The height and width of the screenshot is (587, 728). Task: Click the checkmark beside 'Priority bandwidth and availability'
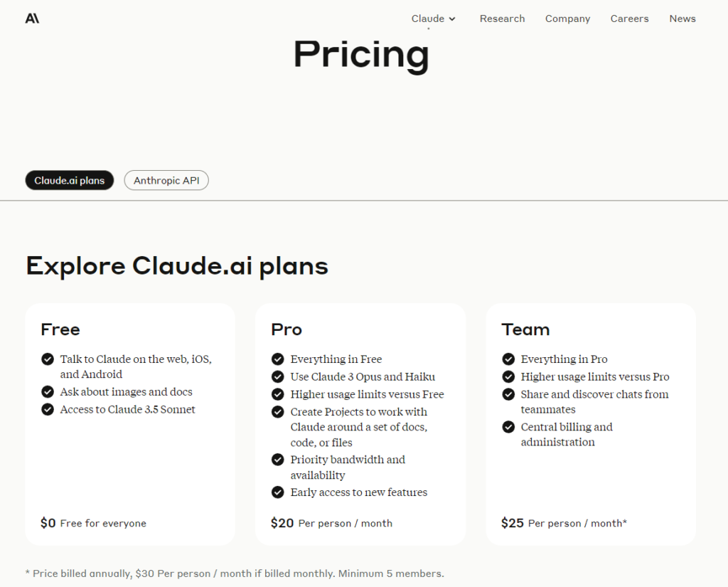[x=278, y=460]
